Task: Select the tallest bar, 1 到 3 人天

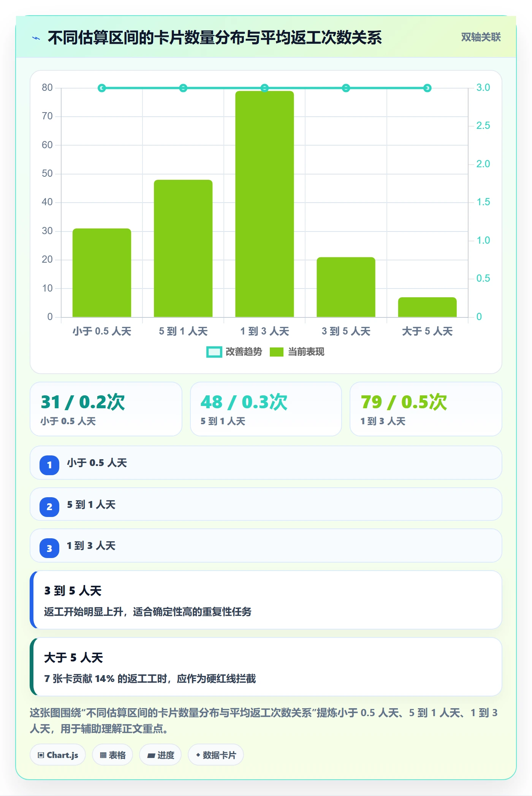Action: point(264,204)
